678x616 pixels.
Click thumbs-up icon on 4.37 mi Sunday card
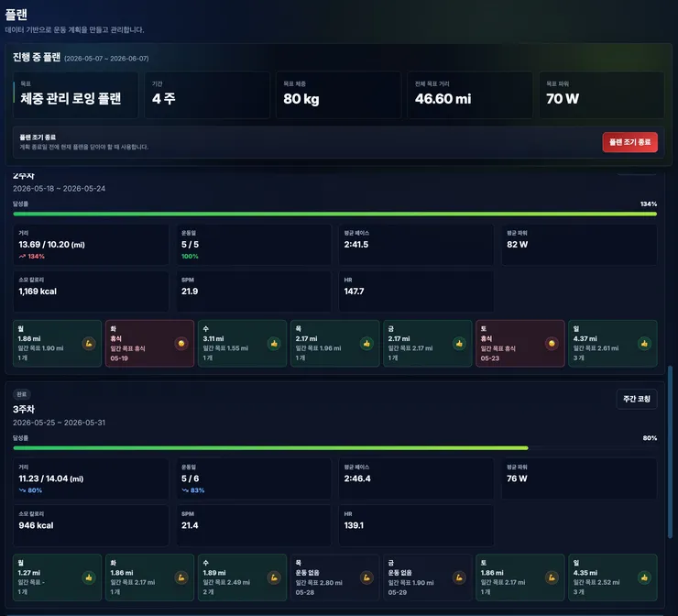click(644, 344)
